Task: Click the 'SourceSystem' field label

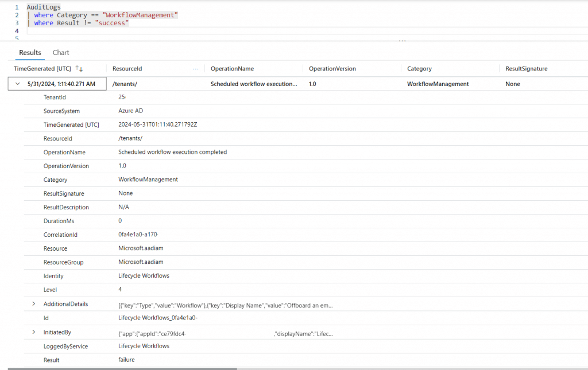Action: point(61,111)
